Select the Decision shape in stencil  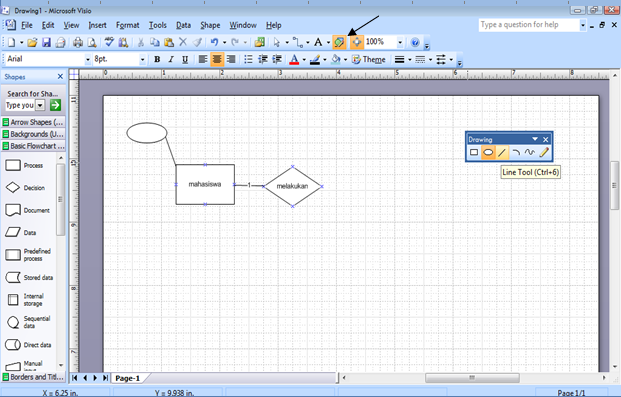(25, 187)
